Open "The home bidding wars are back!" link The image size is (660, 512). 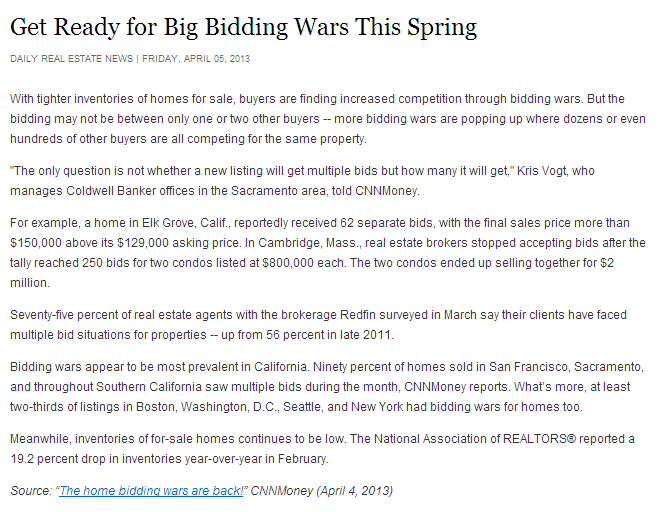coord(151,491)
